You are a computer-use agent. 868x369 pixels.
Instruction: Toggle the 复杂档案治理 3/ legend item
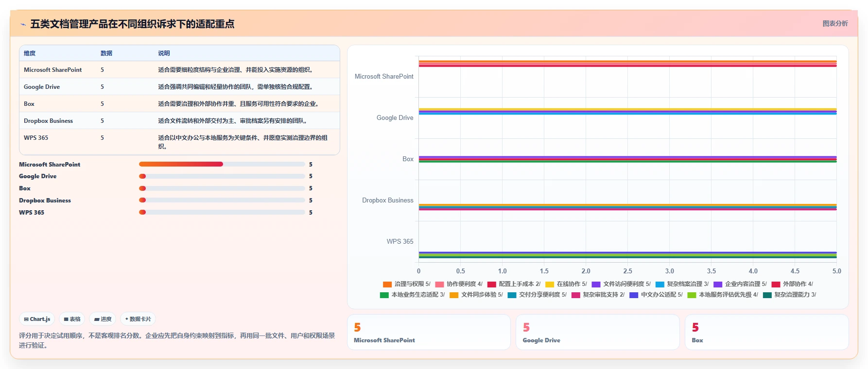coord(682,284)
